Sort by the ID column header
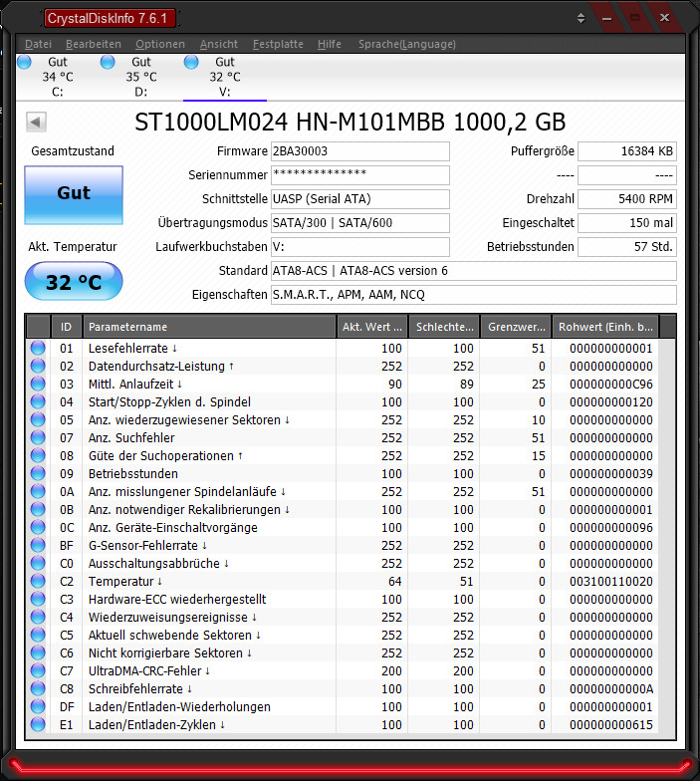This screenshot has height=781, width=700. tap(66, 327)
